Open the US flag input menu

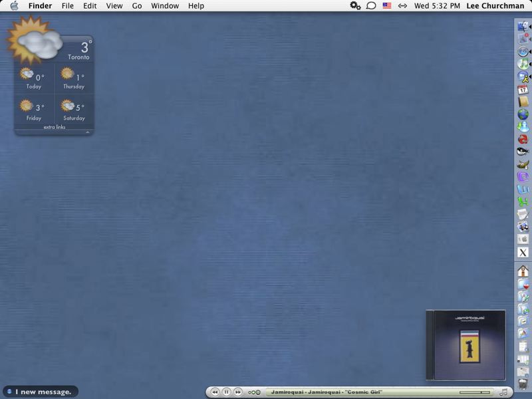[x=386, y=6]
